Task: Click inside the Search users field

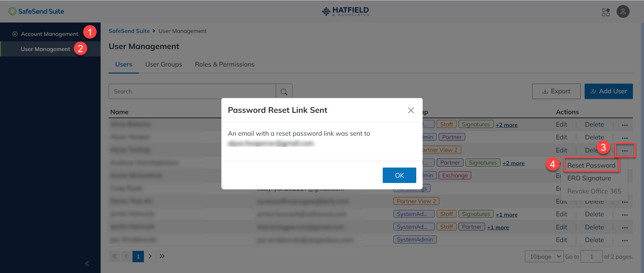Action: (191, 91)
